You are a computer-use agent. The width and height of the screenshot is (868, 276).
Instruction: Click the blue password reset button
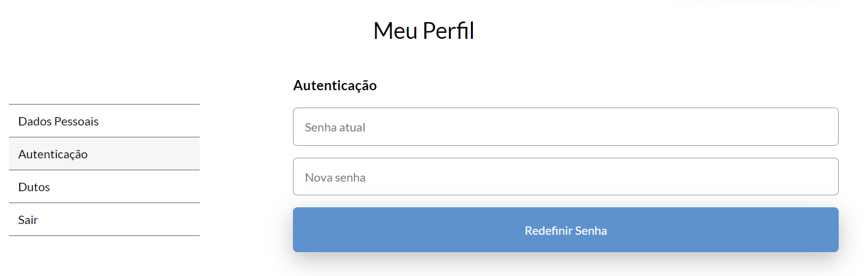565,230
